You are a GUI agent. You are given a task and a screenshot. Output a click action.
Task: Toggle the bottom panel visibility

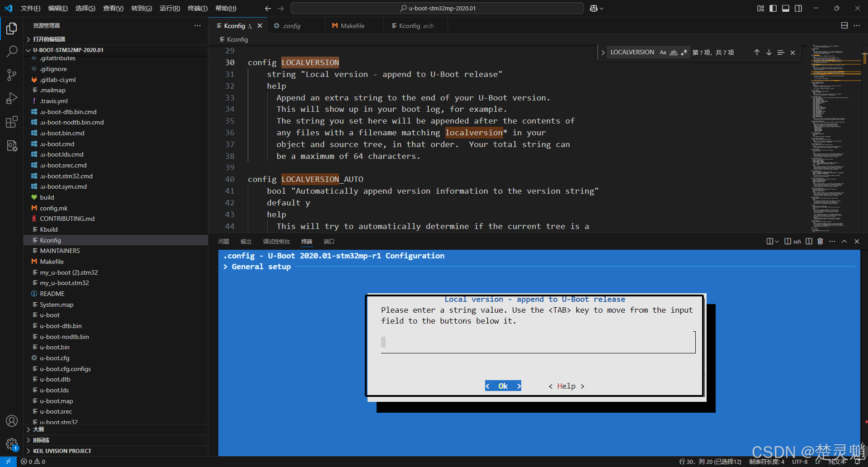pyautogui.click(x=786, y=8)
